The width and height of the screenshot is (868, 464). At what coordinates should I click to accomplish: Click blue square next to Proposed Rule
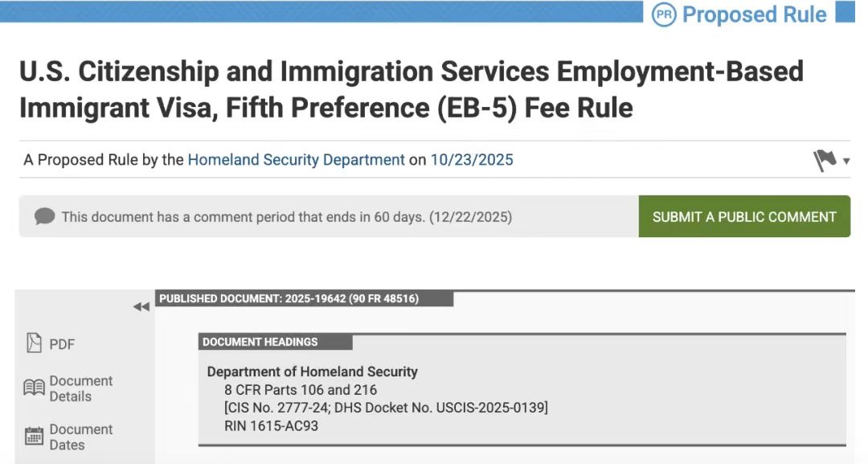[845, 13]
